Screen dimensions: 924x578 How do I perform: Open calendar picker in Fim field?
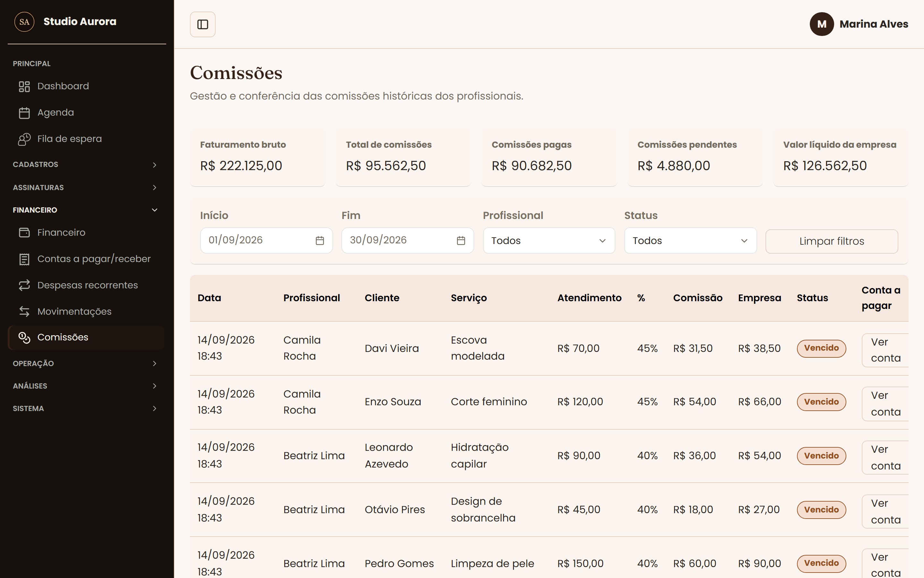pyautogui.click(x=461, y=241)
